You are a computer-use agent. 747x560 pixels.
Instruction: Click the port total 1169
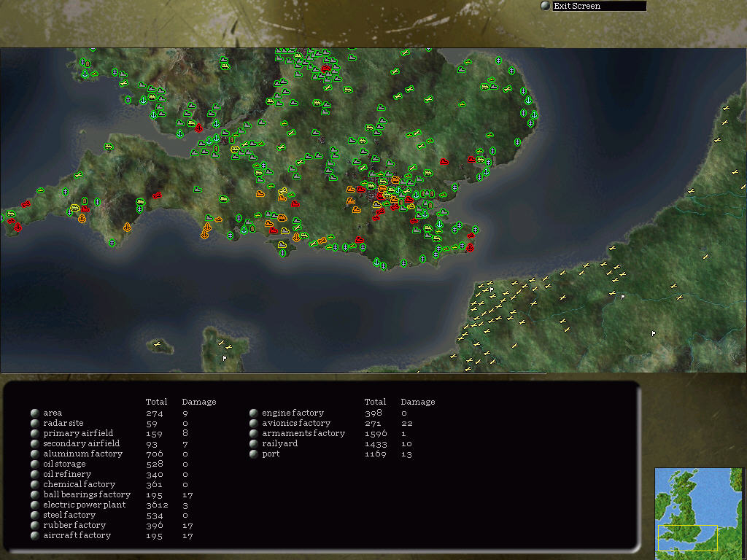tap(376, 454)
